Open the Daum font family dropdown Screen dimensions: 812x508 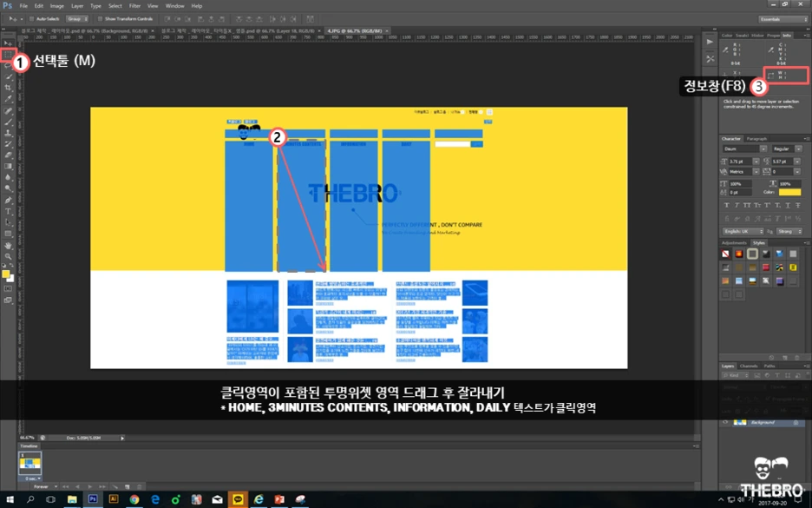click(763, 148)
